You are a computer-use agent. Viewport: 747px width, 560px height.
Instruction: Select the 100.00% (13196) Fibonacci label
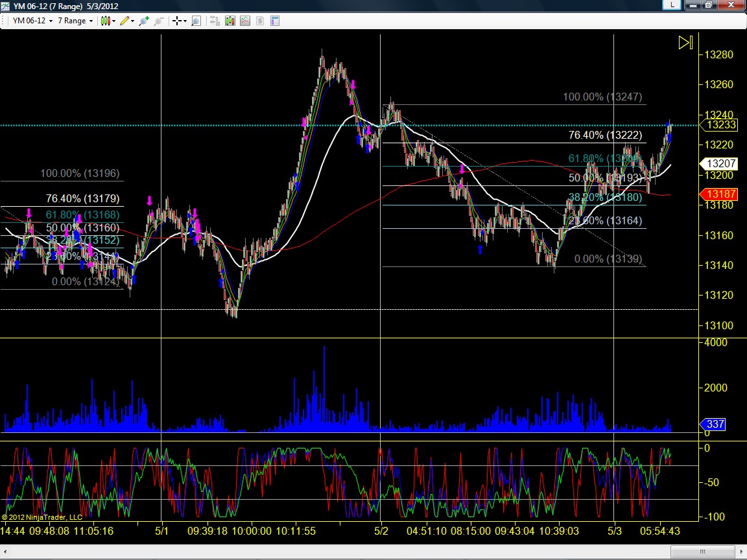[80, 173]
